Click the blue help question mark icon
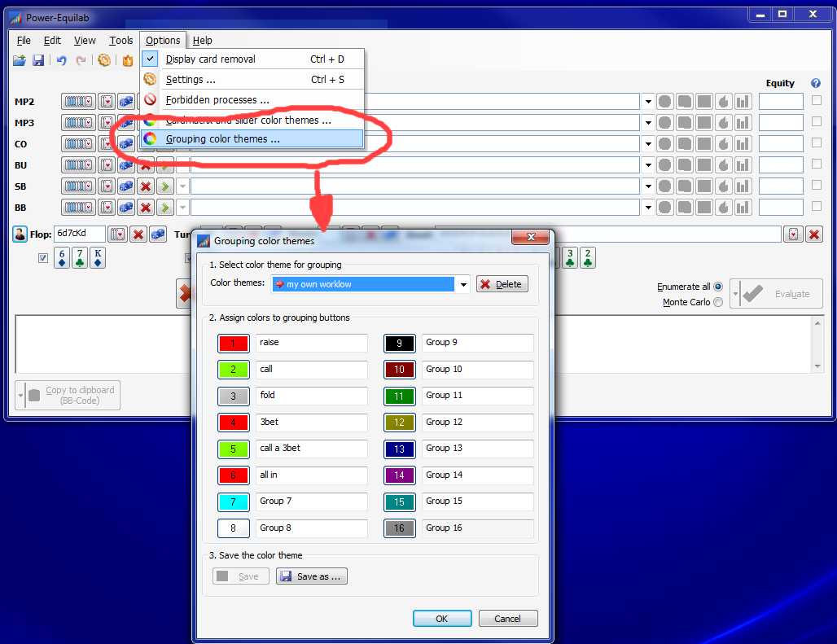Screen dimensions: 837x644 [x=816, y=83]
